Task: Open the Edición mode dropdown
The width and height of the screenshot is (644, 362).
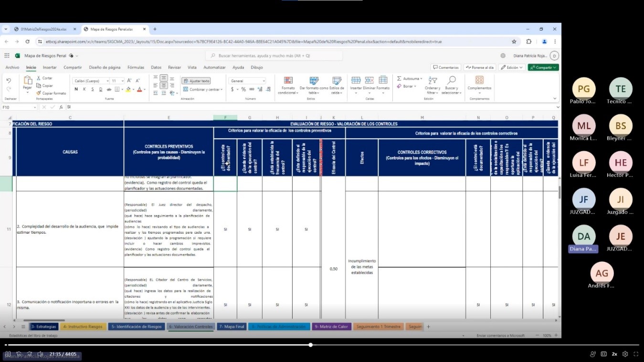Action: [512, 68]
